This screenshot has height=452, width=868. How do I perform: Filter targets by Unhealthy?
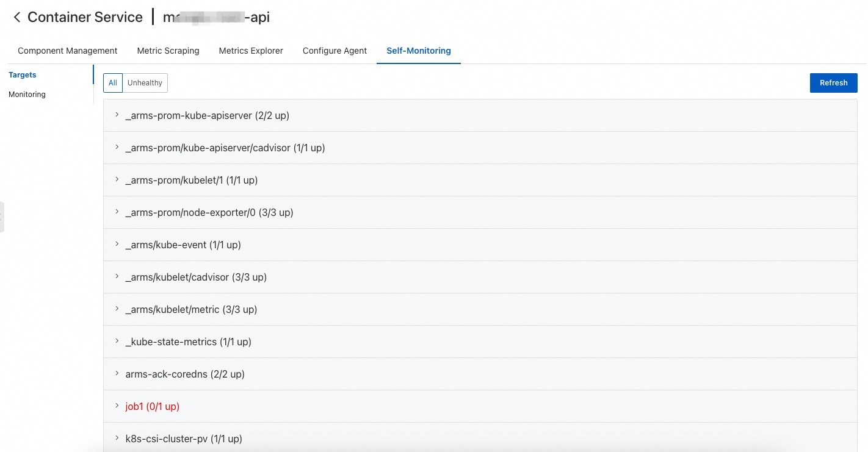tap(145, 83)
